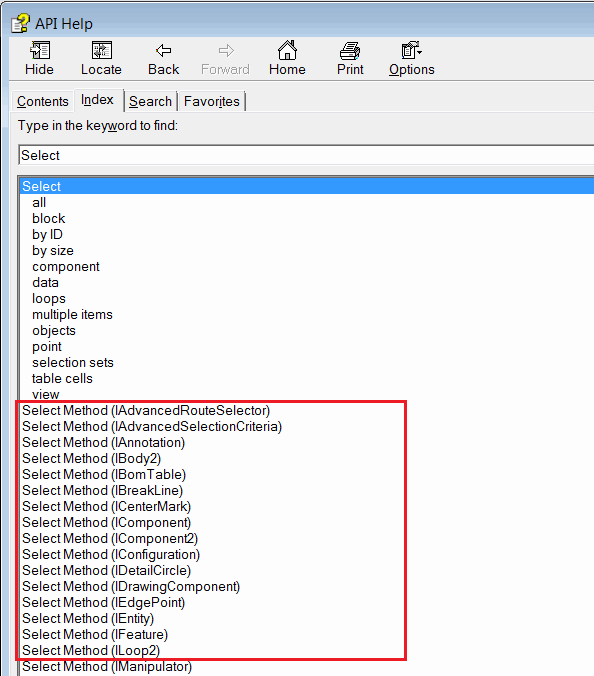594x676 pixels.
Task: Open Select Method (IAnnotation) entry
Action: pyautogui.click(x=103, y=443)
